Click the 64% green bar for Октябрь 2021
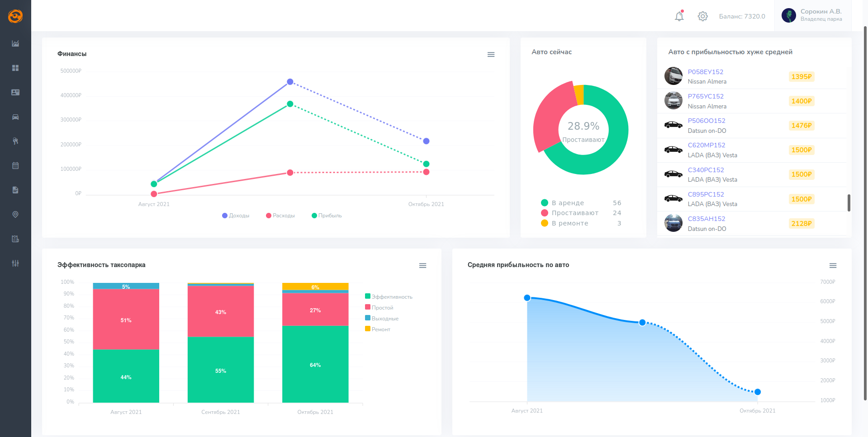This screenshot has width=868, height=437. point(315,364)
